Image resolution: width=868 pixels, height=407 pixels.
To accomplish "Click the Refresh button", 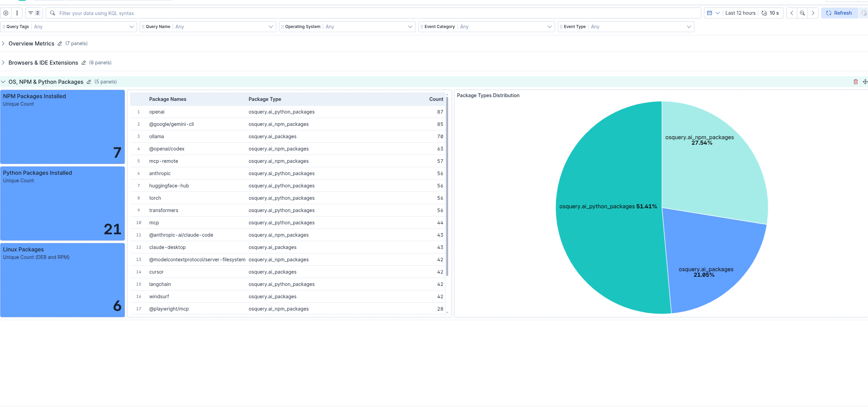I will pos(839,13).
